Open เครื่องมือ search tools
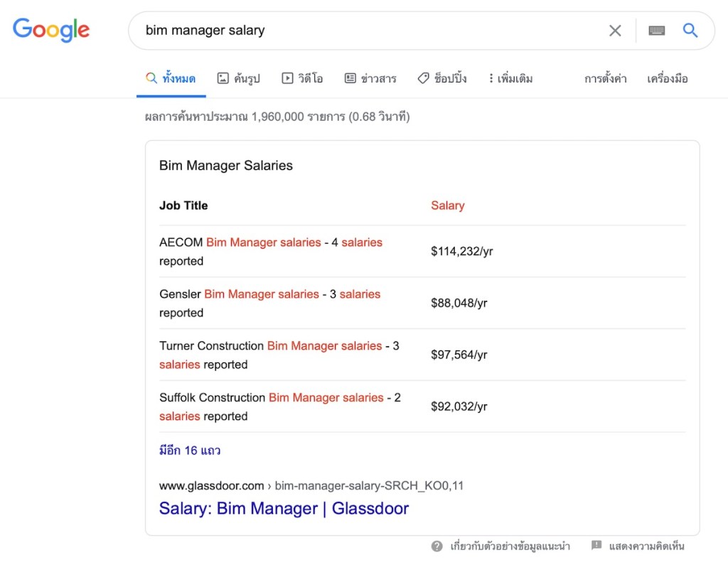This screenshot has height=565, width=728. point(667,79)
